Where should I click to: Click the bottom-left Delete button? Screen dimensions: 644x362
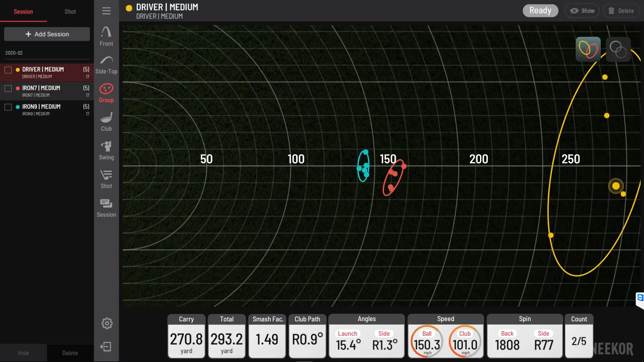click(x=70, y=353)
